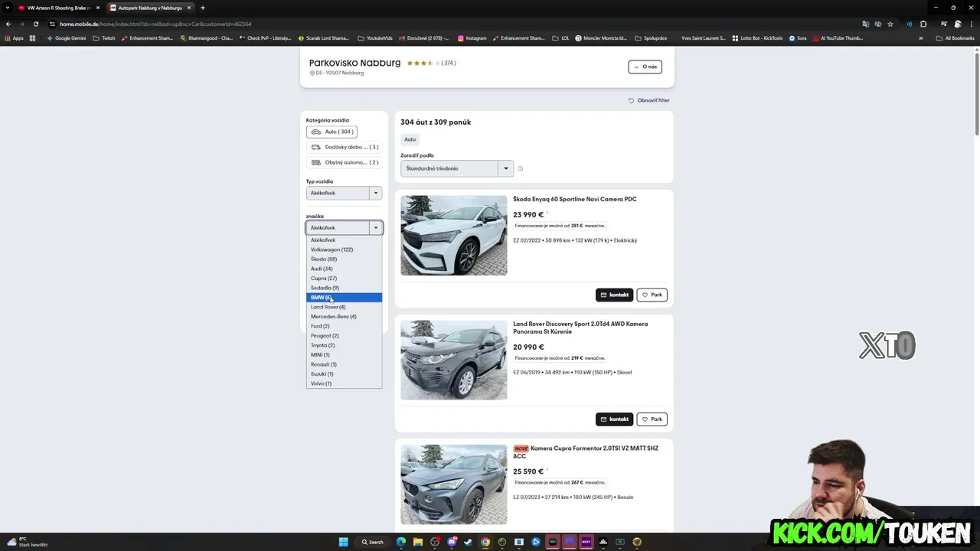Open Land Rover Discovery Sport listing title

click(x=580, y=328)
